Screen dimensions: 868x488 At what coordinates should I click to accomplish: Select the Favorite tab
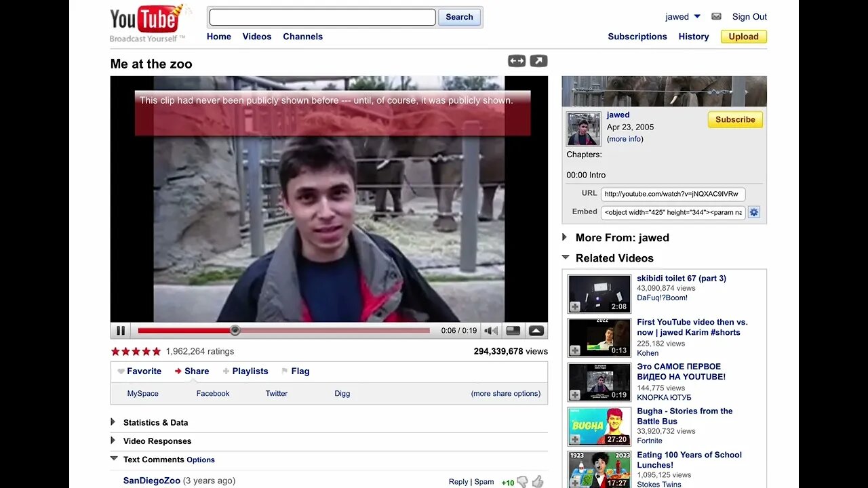tap(140, 371)
